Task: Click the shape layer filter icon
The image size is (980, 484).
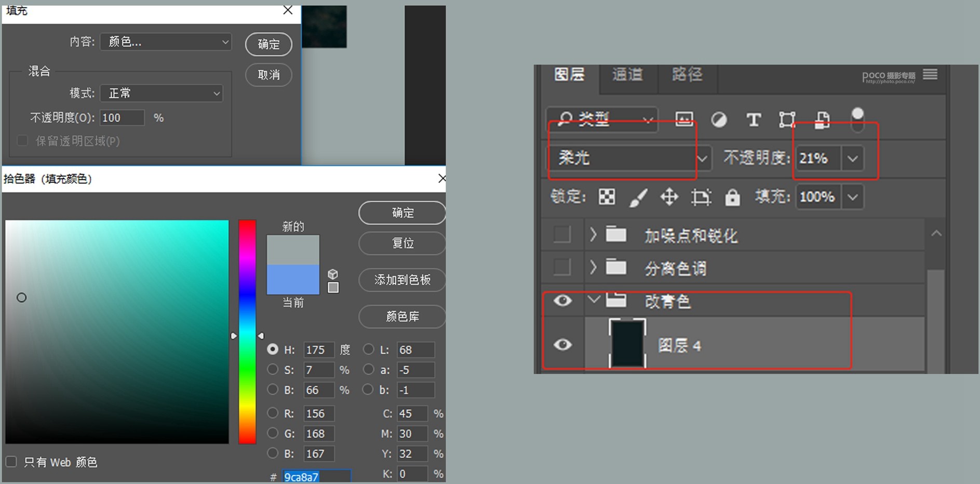Action: click(787, 120)
